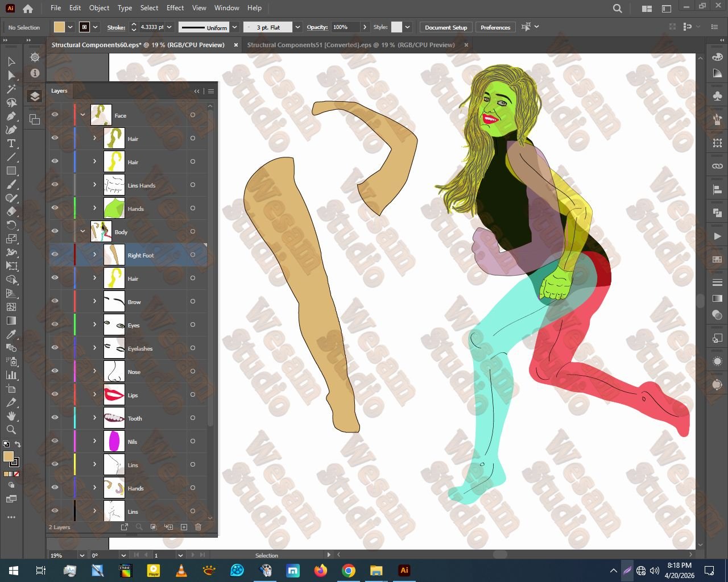Choose the Line Segment tool
Viewport: 728px width, 582px height.
pyautogui.click(x=11, y=157)
